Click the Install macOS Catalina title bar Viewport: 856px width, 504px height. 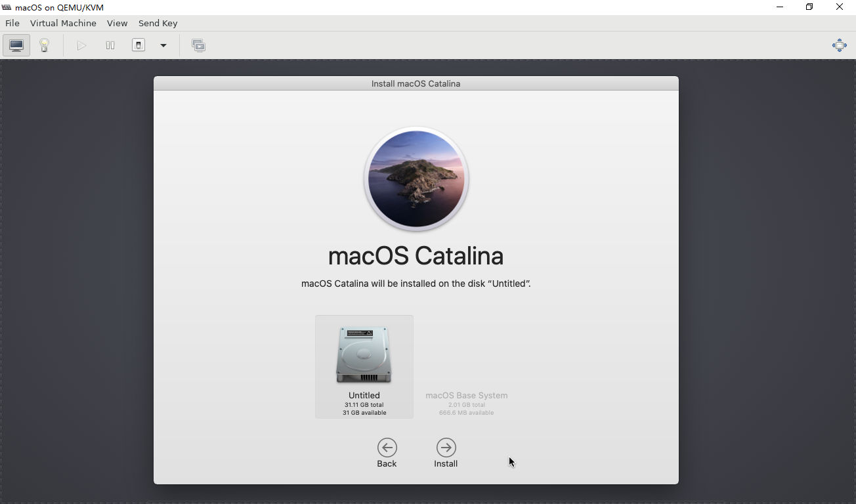(x=416, y=83)
